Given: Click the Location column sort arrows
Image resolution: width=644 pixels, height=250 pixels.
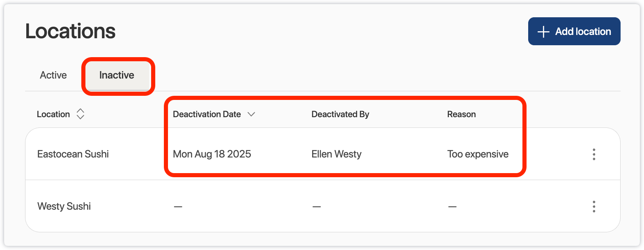Looking at the screenshot, I should (x=80, y=114).
